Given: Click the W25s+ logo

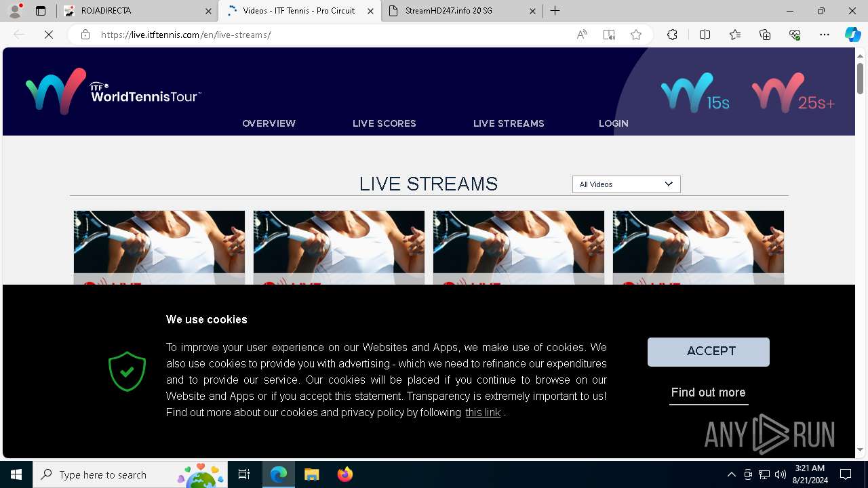Looking at the screenshot, I should [x=793, y=93].
